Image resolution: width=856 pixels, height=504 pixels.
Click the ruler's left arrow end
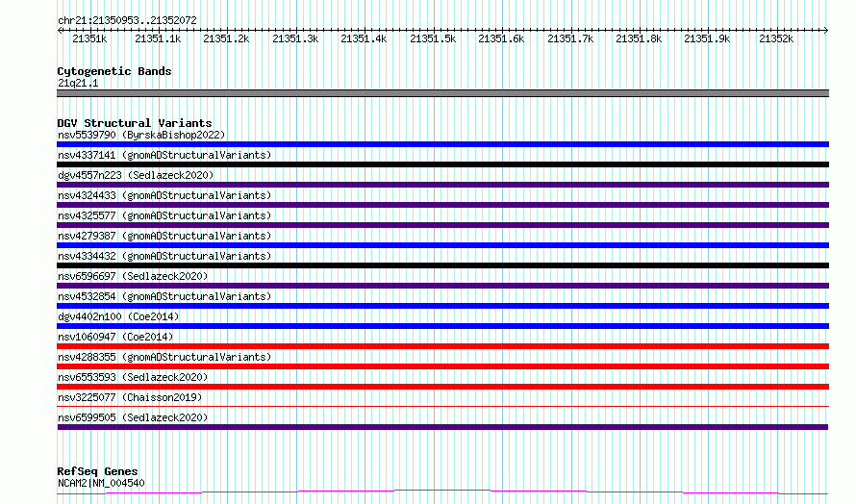[60, 30]
